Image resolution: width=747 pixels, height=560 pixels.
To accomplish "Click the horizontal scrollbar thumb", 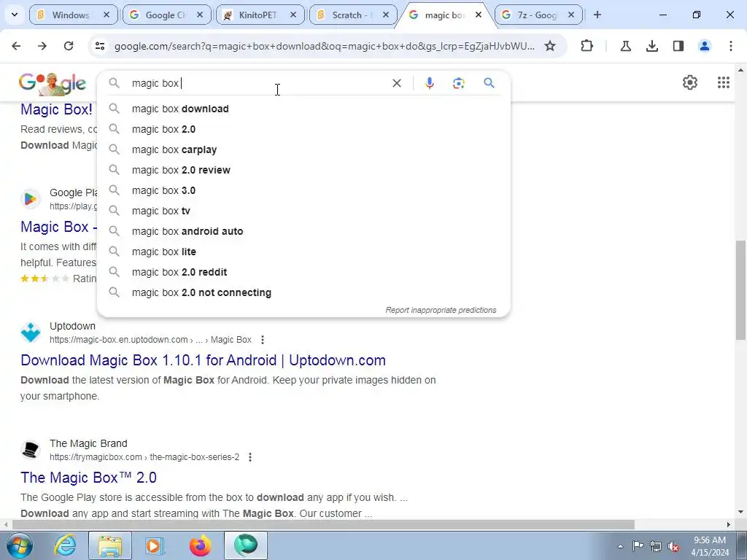I will point(323,524).
